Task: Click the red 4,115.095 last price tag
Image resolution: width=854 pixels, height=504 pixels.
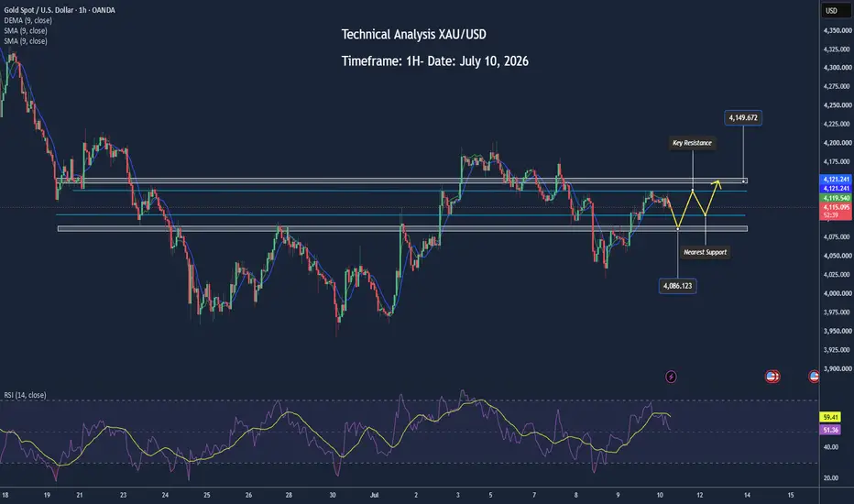Action: [836, 208]
